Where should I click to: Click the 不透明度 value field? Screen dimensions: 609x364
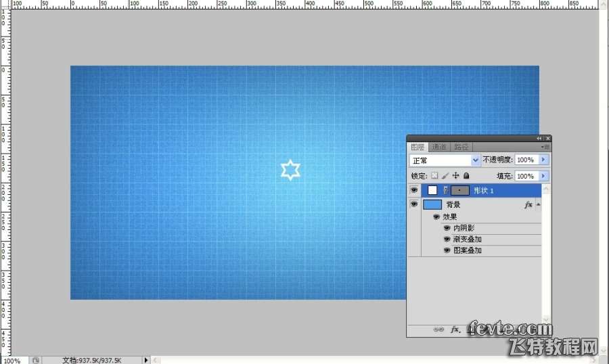pyautogui.click(x=526, y=160)
